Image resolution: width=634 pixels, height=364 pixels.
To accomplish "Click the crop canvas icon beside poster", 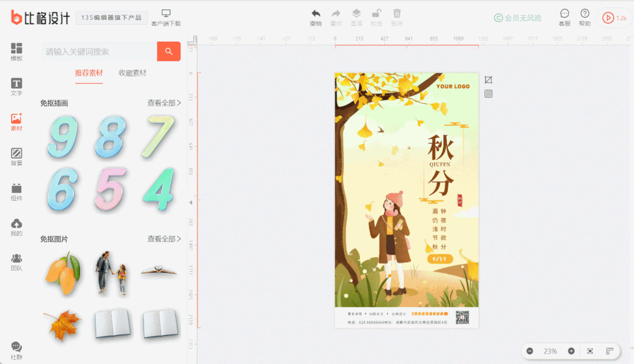I will (488, 80).
